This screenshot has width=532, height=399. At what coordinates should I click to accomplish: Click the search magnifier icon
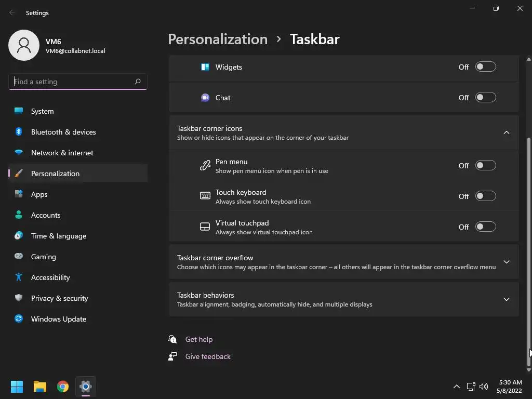[x=138, y=82]
